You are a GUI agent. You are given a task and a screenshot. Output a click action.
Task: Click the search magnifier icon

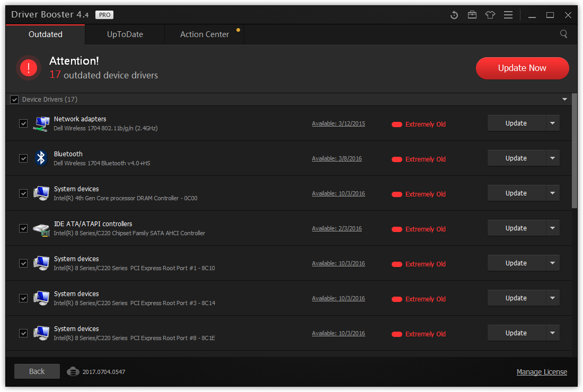point(563,34)
